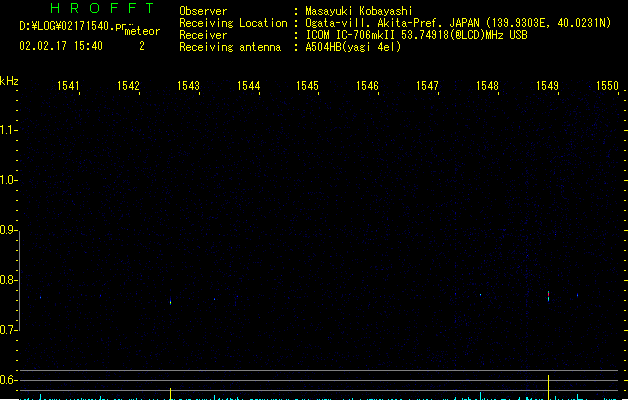Click the observer name Masayuki Kobayashi
Screen dimensions: 629x400
coord(359,11)
